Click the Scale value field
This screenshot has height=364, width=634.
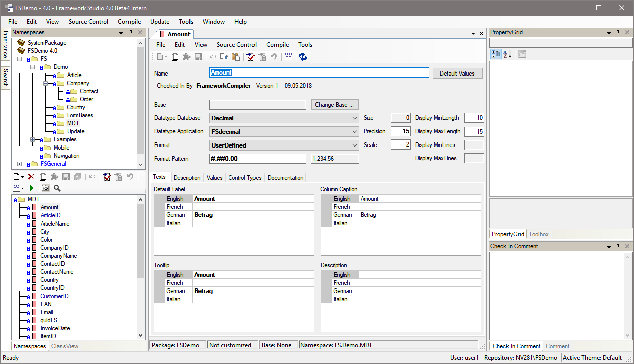[401, 145]
